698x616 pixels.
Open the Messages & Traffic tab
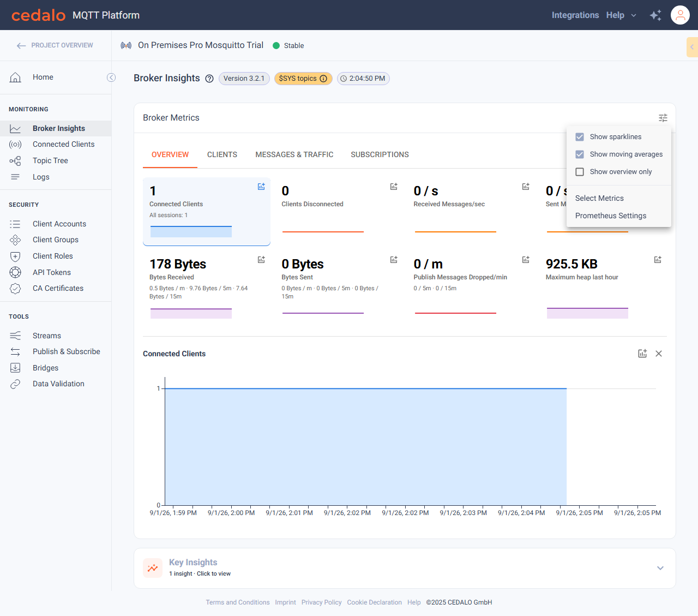pyautogui.click(x=294, y=155)
